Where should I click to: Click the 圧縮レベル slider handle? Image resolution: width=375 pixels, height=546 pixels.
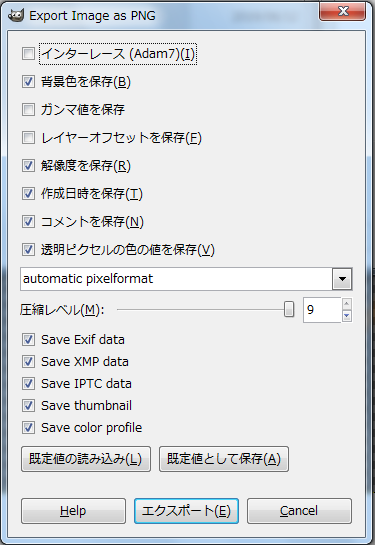coord(289,309)
